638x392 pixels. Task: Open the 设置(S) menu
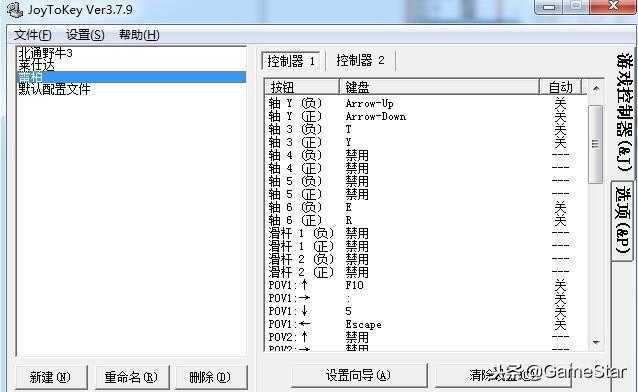(85, 35)
